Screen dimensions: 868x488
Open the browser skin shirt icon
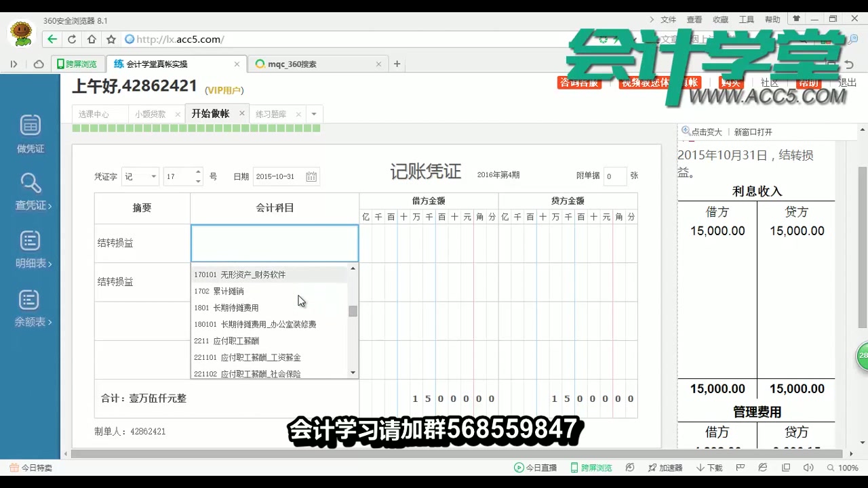(x=797, y=19)
